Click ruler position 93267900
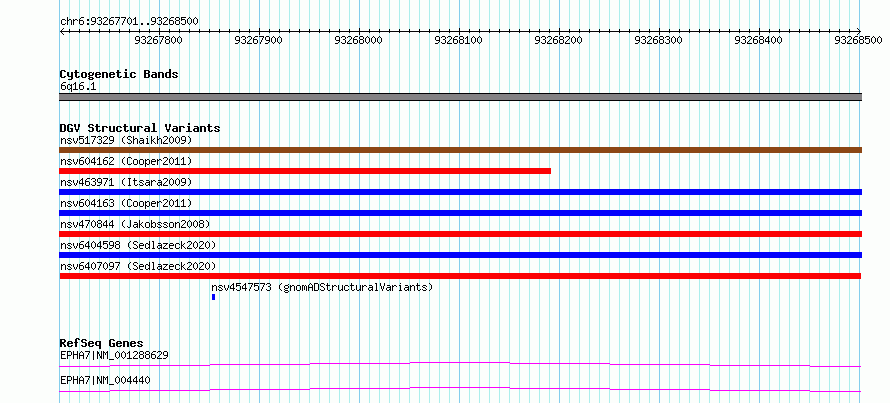Image resolution: width=890 pixels, height=403 pixels. coord(259,40)
